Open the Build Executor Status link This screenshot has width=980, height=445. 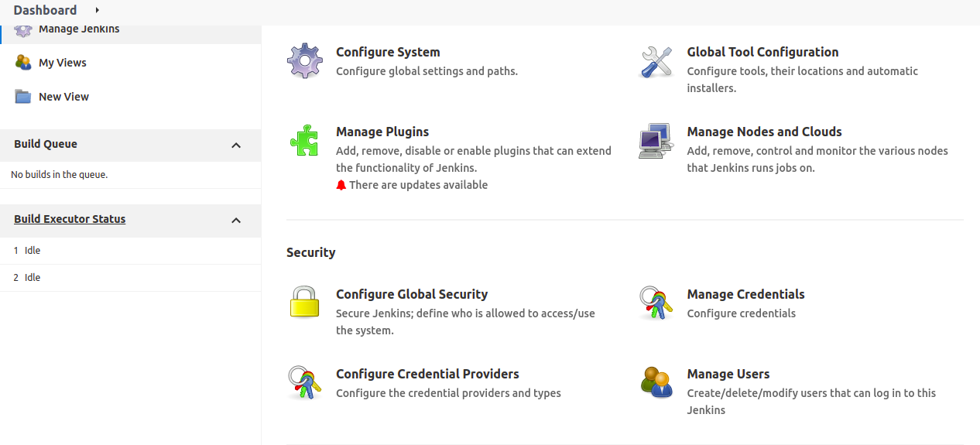(x=70, y=219)
